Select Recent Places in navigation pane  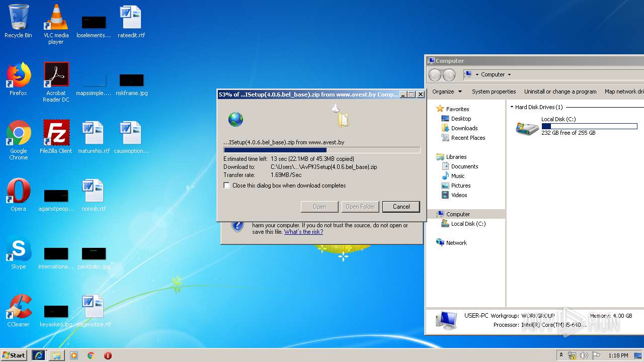click(x=468, y=138)
